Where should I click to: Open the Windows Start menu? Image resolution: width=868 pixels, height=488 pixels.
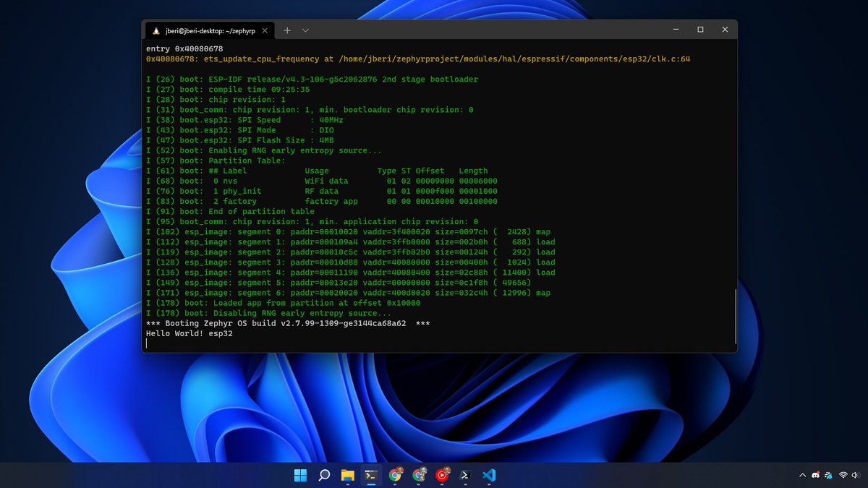[299, 475]
